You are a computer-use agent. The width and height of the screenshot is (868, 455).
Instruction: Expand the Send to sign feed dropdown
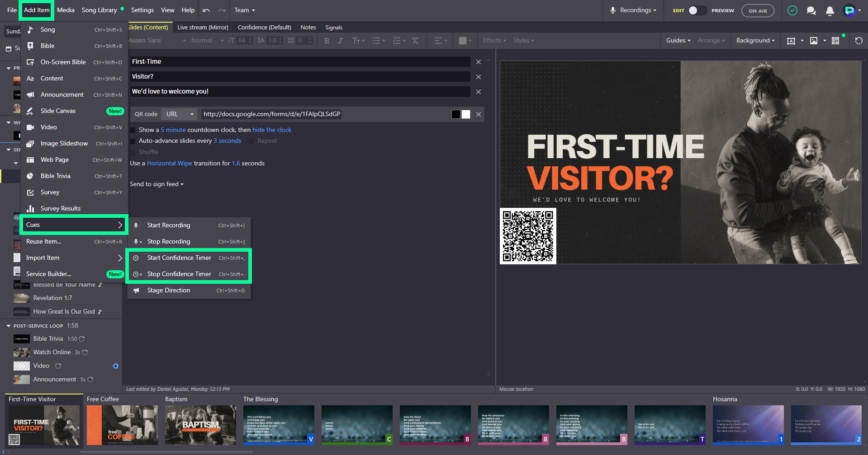(157, 184)
